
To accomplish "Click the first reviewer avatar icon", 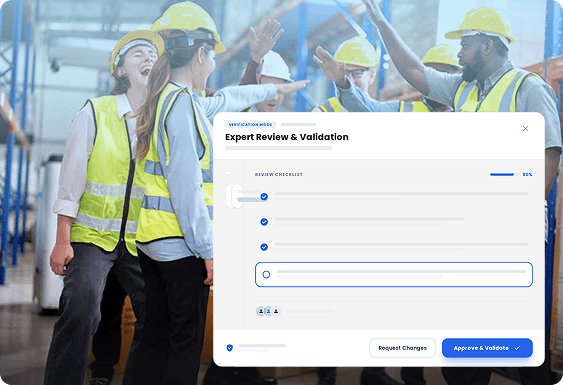I will 261,311.
